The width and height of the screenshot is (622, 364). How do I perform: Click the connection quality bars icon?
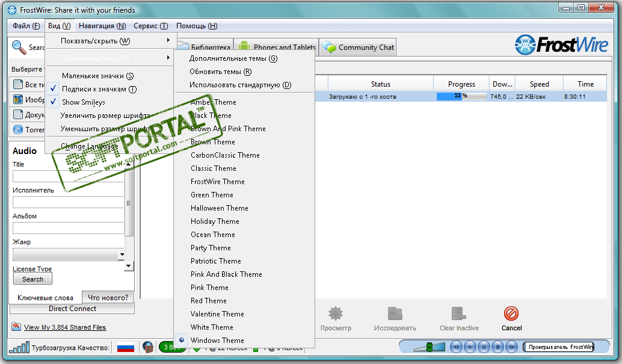(x=19, y=348)
